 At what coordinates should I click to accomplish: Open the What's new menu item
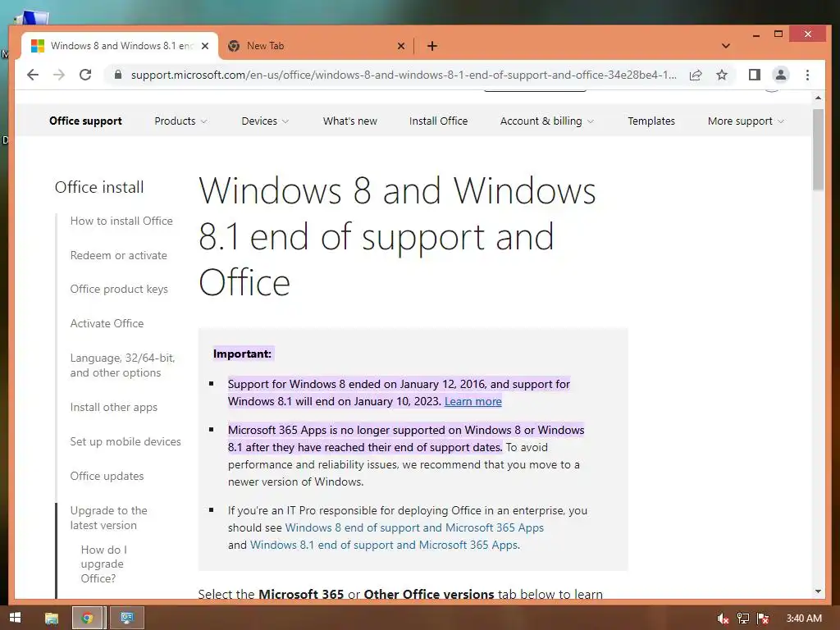[x=349, y=121]
